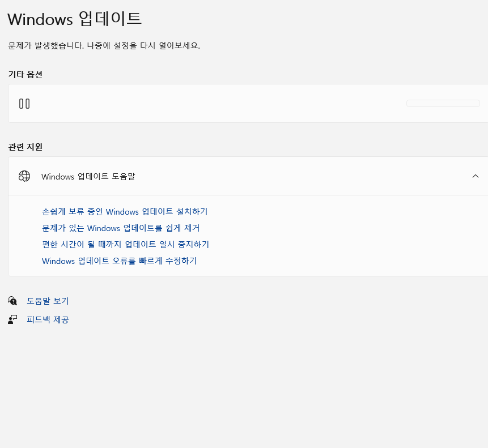Click the help headset icon next to 도움말 보기

coord(12,301)
